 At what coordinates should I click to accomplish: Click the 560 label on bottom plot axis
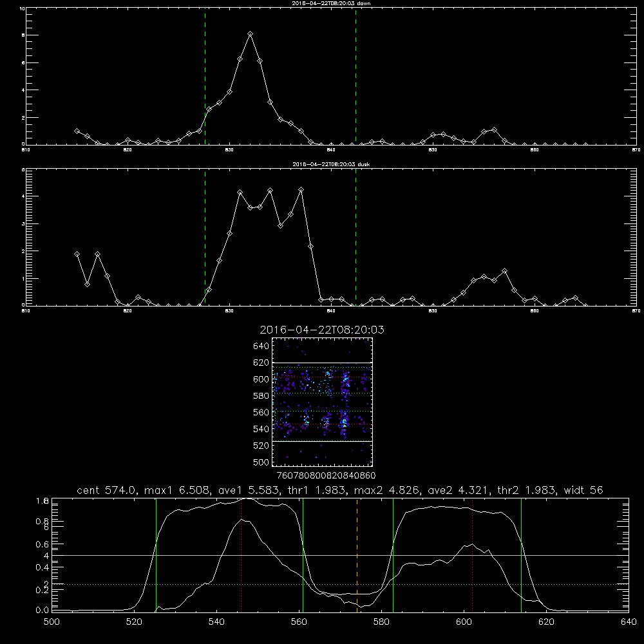299,622
